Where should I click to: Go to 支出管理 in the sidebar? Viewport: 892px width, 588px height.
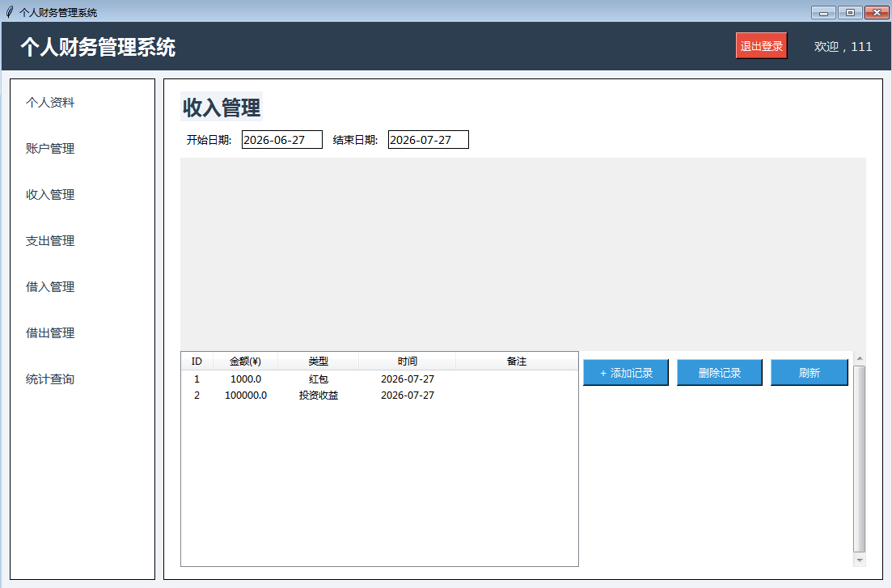click(x=50, y=241)
